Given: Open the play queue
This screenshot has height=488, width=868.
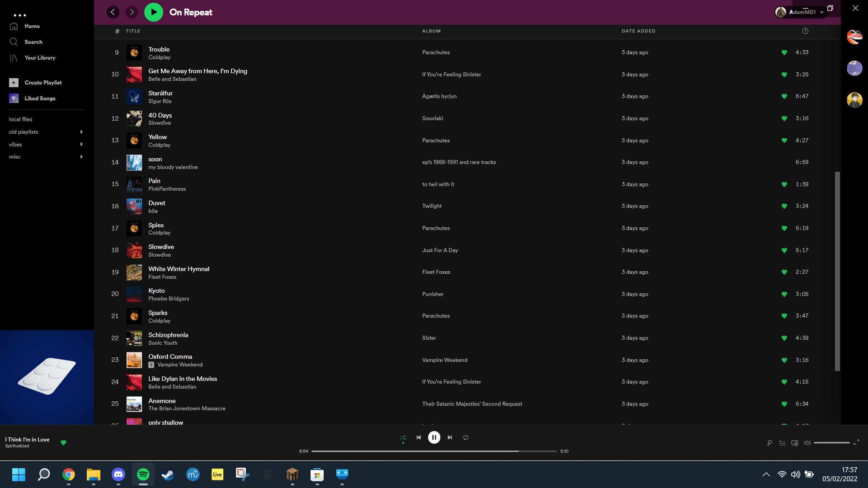Looking at the screenshot, I should tap(782, 443).
